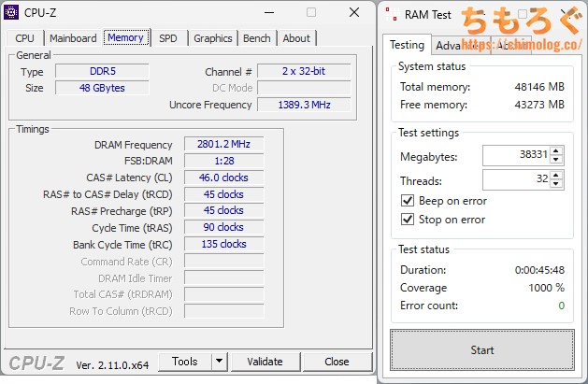Screen dimensions: 588x384
Task: Open the Mainboard tab in CPU-Z
Action: [x=73, y=38]
